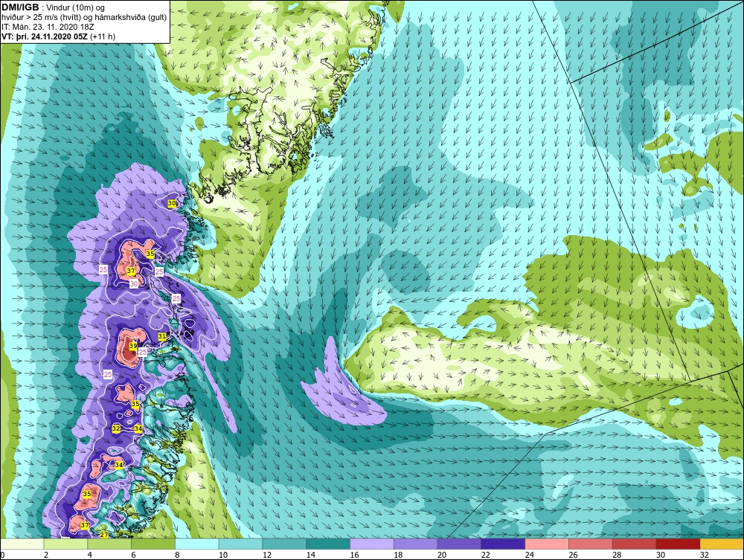The height and width of the screenshot is (560, 744).
Task: Select the 6–8 m/s olive green legend swatch
Action: (x=153, y=544)
